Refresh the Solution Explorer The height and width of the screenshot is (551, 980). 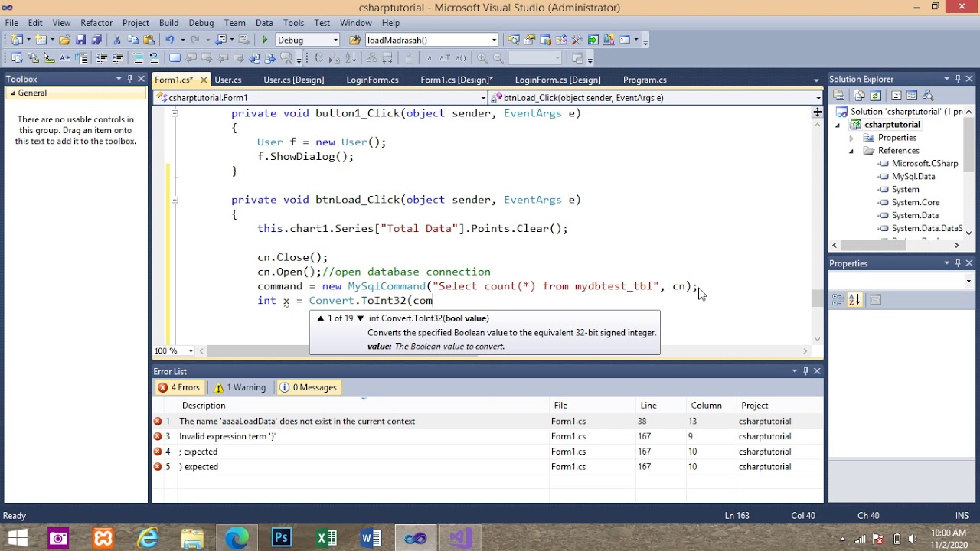point(876,96)
